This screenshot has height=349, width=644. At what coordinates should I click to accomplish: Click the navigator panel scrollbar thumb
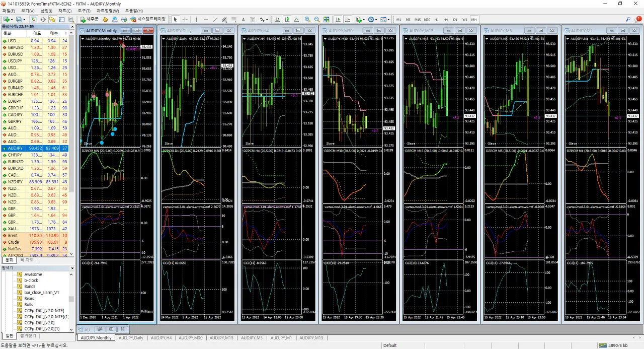coord(71,299)
